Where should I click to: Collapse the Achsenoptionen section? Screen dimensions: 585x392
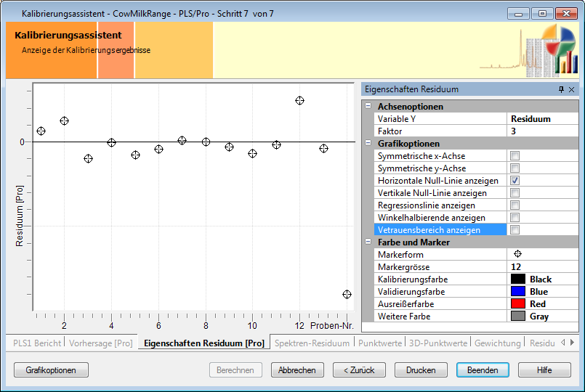click(368, 107)
